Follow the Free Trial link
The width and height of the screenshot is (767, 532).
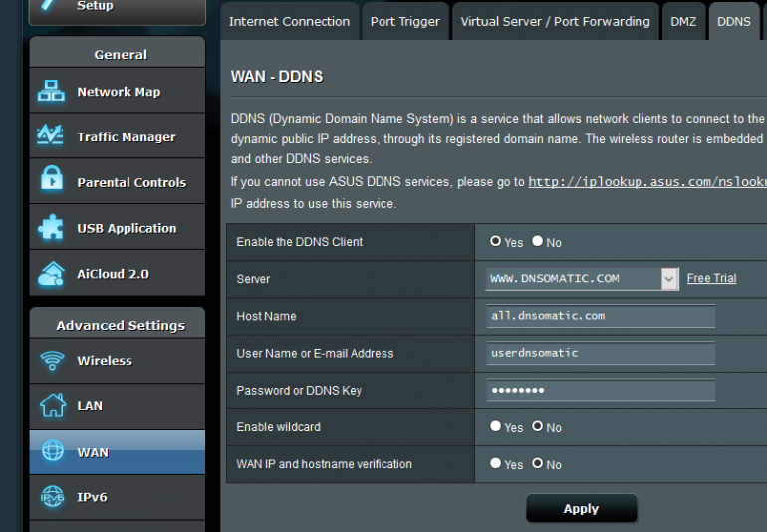pyautogui.click(x=711, y=278)
